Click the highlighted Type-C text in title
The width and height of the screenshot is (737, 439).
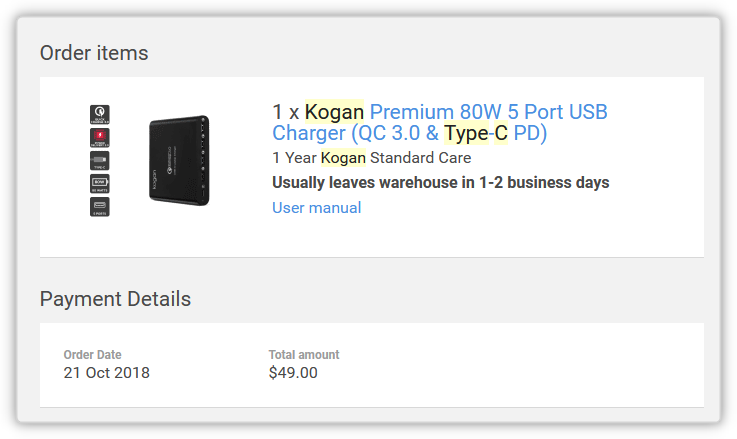pyautogui.click(x=476, y=133)
